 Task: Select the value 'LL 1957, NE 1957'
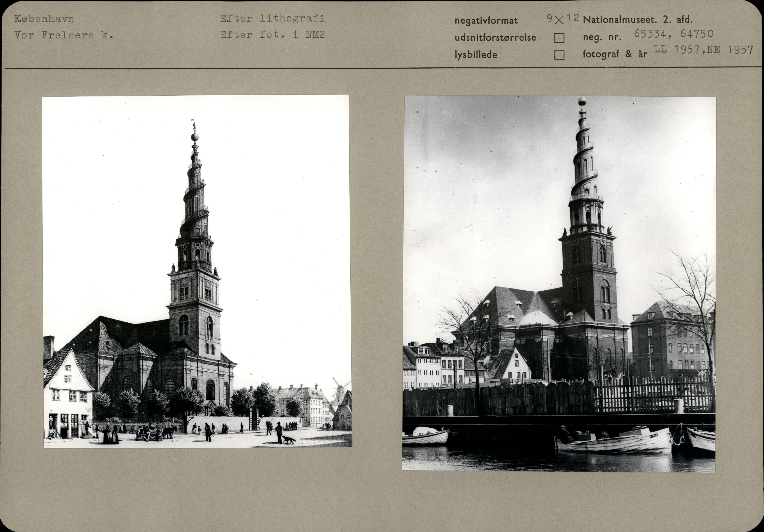pyautogui.click(x=703, y=50)
